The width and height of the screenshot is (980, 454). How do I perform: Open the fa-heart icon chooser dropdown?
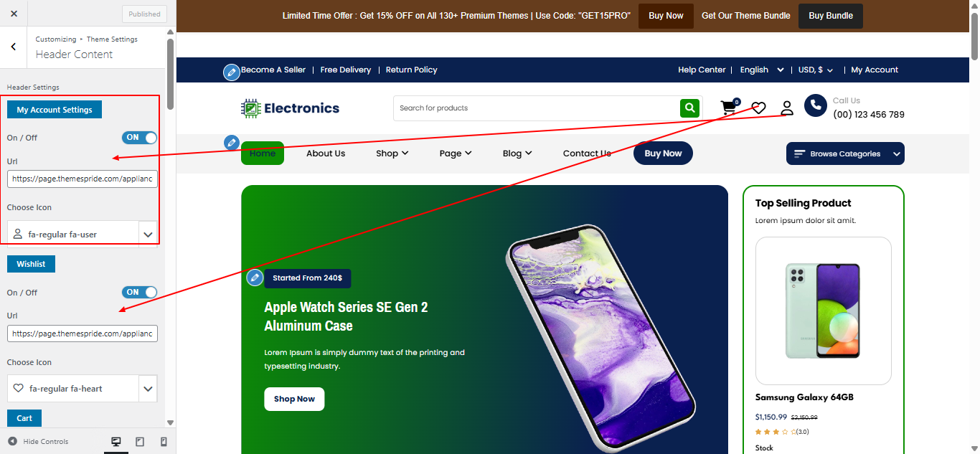pyautogui.click(x=83, y=388)
